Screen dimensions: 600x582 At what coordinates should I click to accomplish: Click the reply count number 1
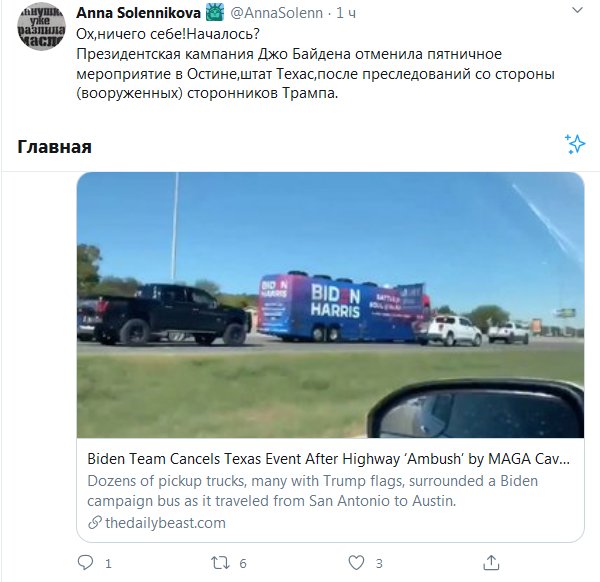click(108, 564)
